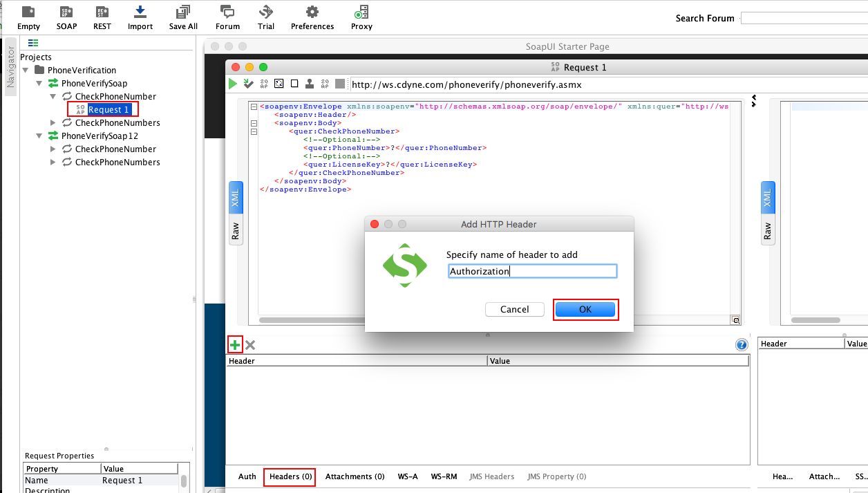Screen dimensions: 868x493
Task: Confirm the header name with OK
Action: (x=585, y=309)
